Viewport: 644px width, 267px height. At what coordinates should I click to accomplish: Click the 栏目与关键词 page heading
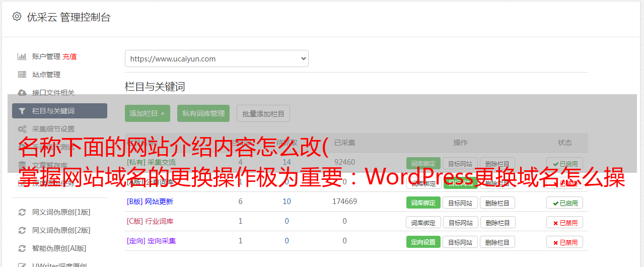pyautogui.click(x=155, y=87)
